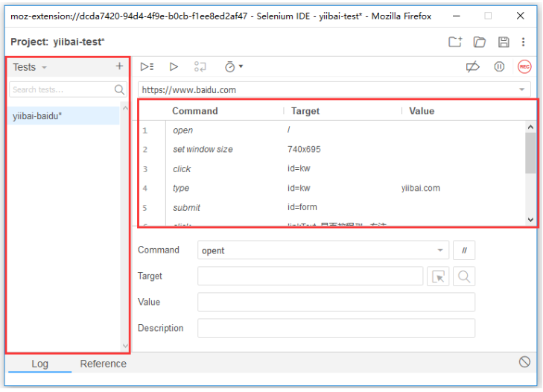
Task: Toggle comment on command with // button
Action: (464, 250)
